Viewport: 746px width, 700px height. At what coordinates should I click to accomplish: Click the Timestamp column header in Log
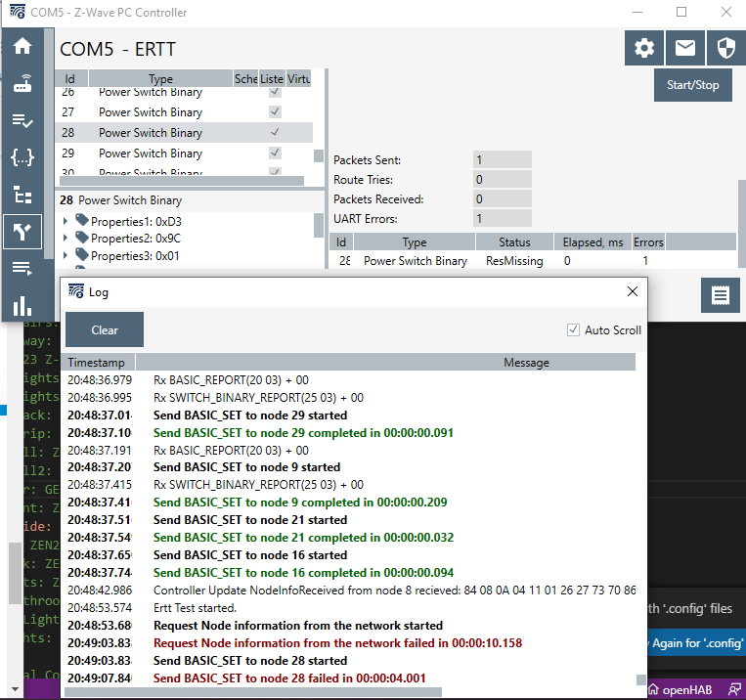[98, 362]
